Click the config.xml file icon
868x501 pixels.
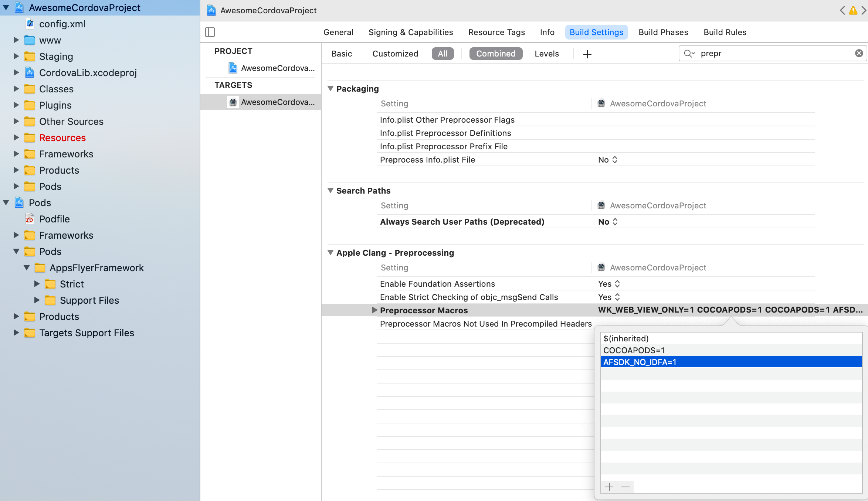click(x=31, y=24)
